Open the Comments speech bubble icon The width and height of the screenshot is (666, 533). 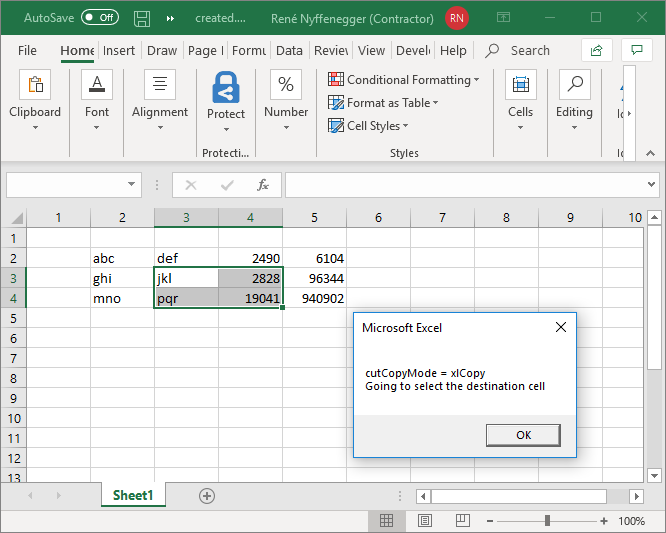click(x=636, y=50)
